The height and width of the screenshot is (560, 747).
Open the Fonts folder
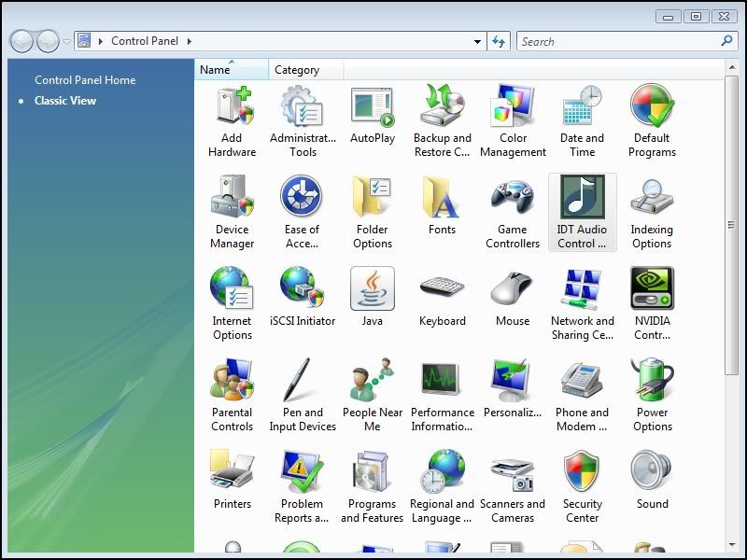(442, 205)
